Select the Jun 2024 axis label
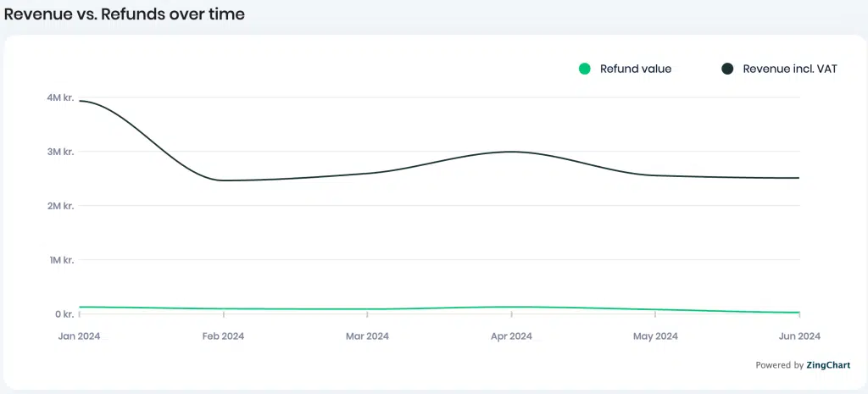The image size is (868, 394). click(x=799, y=336)
